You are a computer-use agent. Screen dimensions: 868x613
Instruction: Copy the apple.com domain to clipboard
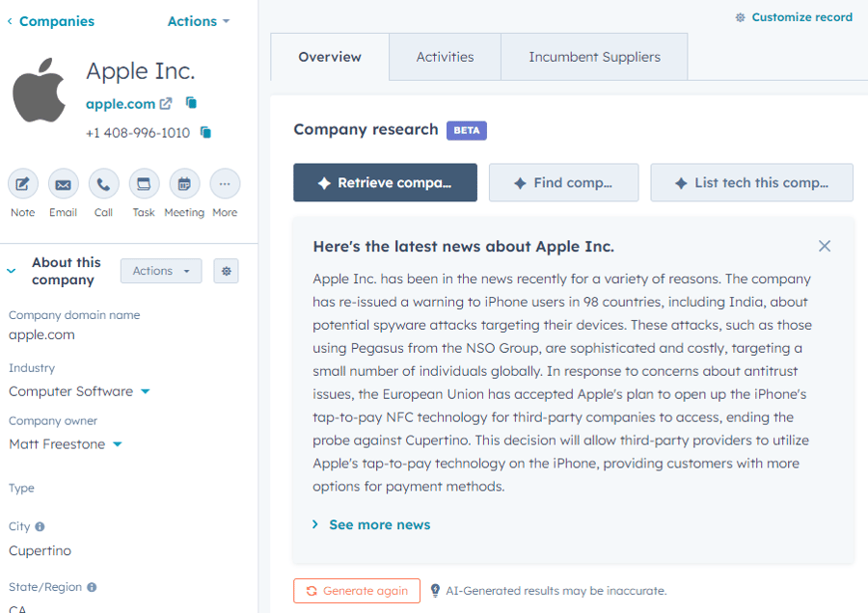click(191, 103)
